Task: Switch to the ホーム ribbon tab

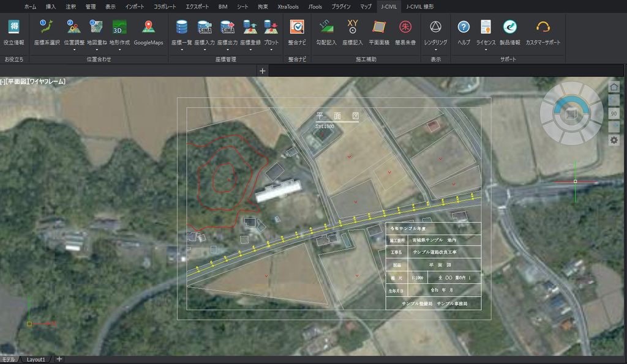Action: point(30,7)
